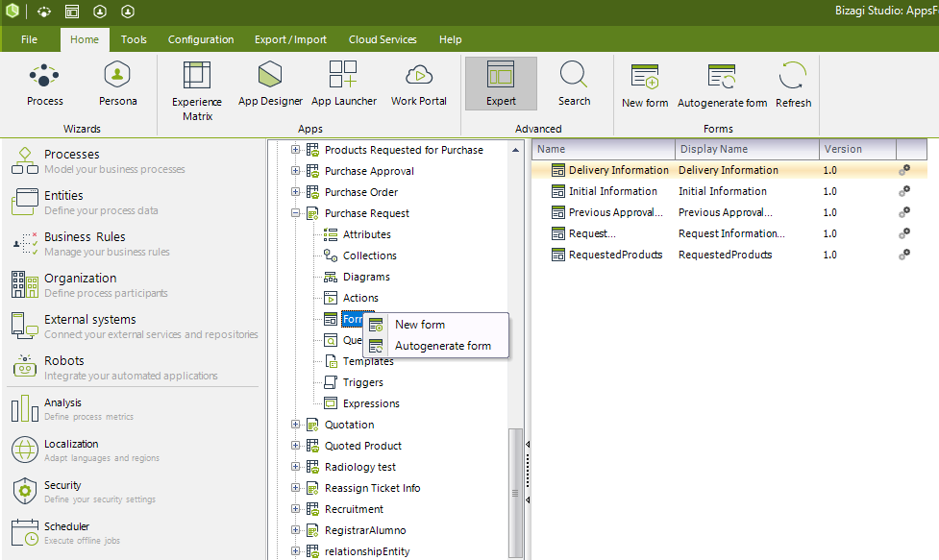
Task: Select the Collections tree item
Action: pos(359,256)
